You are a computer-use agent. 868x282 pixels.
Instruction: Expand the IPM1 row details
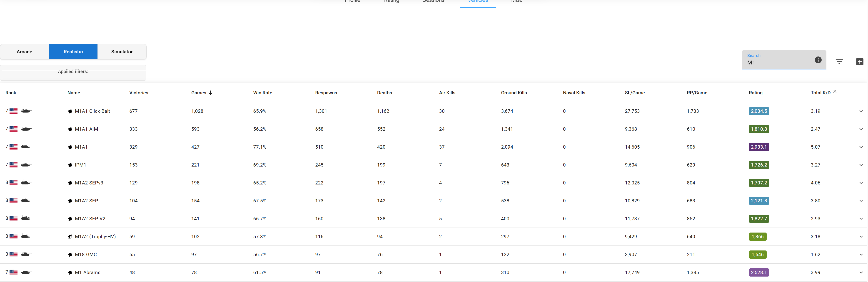pyautogui.click(x=861, y=165)
